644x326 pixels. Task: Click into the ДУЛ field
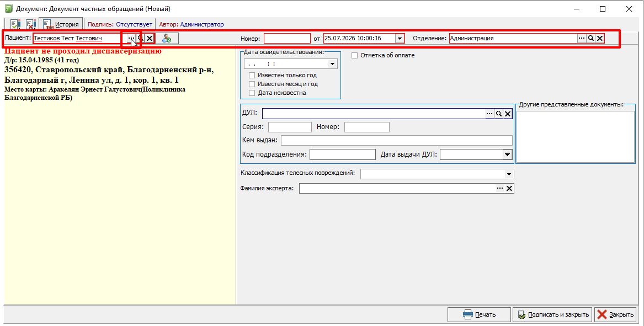[x=374, y=113]
